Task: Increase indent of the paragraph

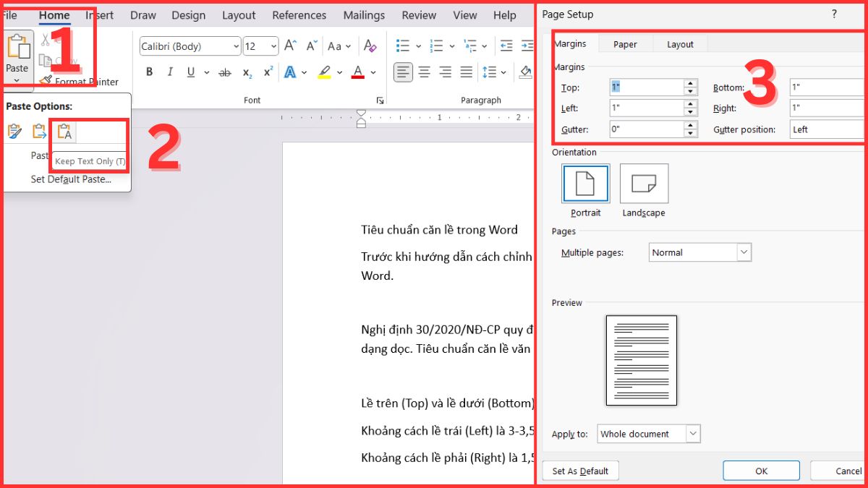Action: pyautogui.click(x=527, y=46)
